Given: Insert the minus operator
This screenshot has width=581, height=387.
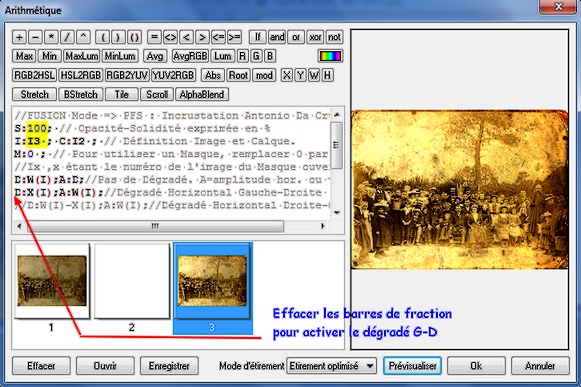Looking at the screenshot, I should pos(35,37).
